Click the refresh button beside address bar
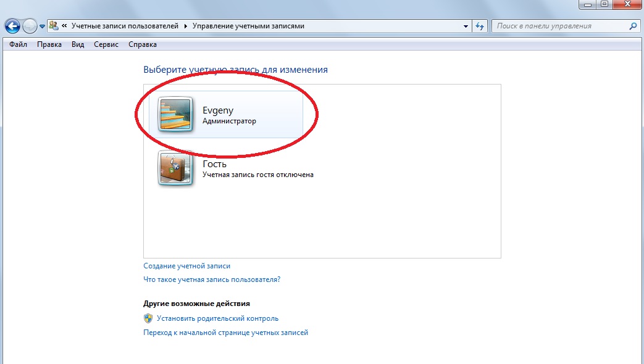This screenshot has height=364, width=644. point(480,27)
